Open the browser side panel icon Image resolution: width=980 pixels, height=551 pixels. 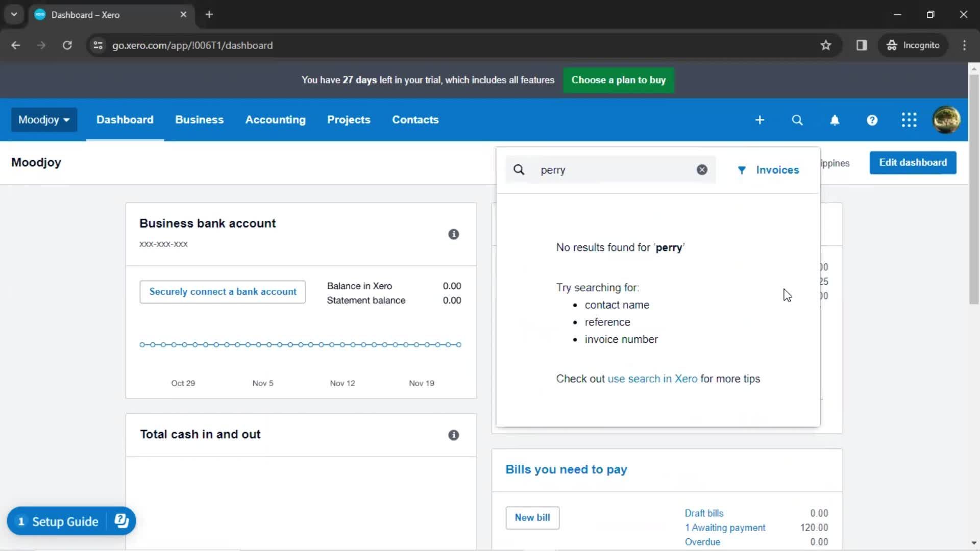point(862,45)
